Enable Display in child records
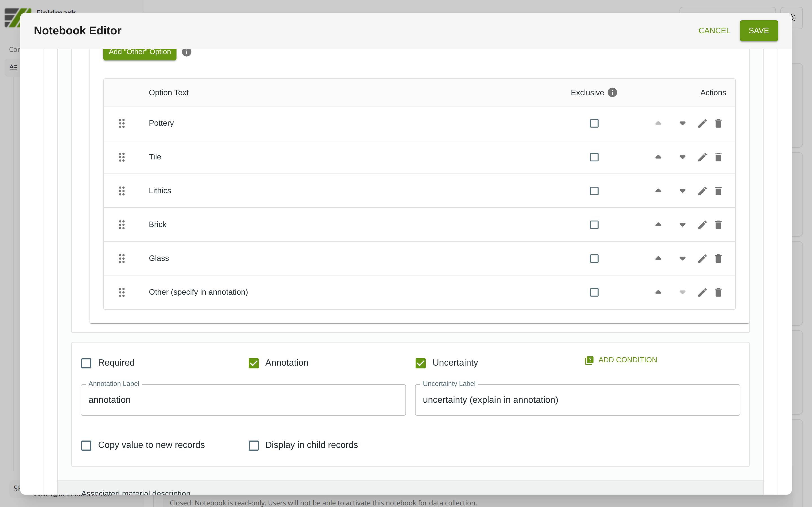Viewport: 812px width, 507px height. point(254,445)
